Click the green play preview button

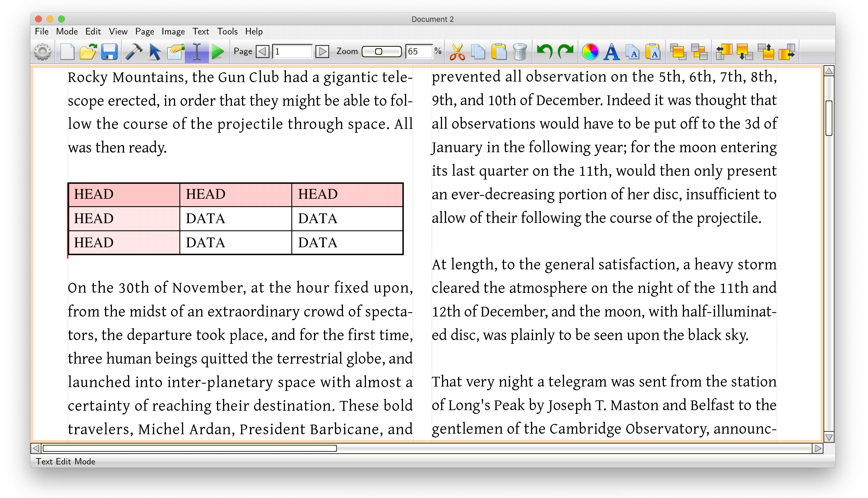pyautogui.click(x=218, y=52)
